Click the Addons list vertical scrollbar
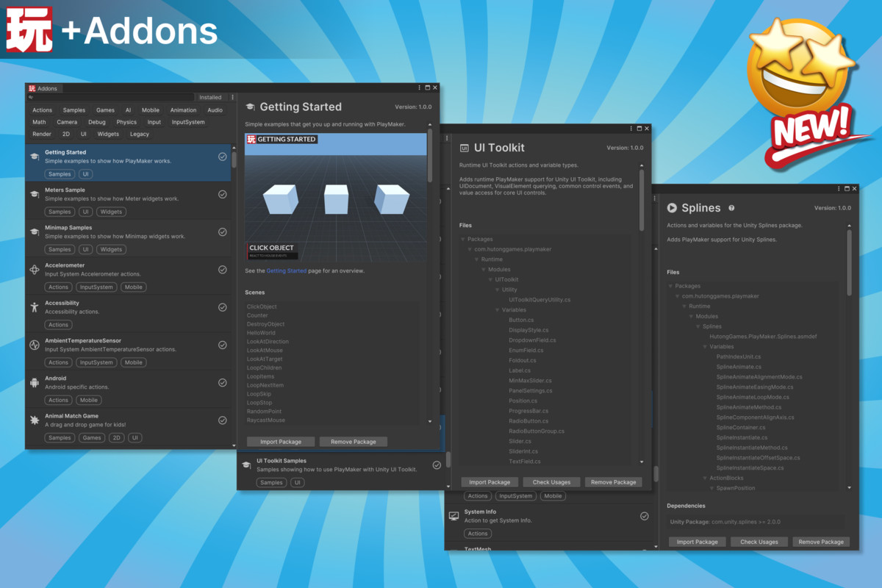This screenshot has width=882, height=588. pos(234,160)
